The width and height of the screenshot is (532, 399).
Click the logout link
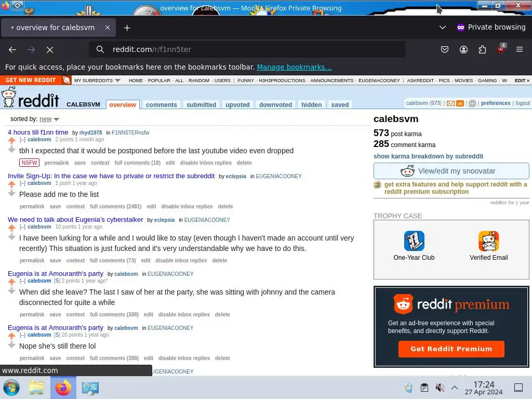click(523, 103)
